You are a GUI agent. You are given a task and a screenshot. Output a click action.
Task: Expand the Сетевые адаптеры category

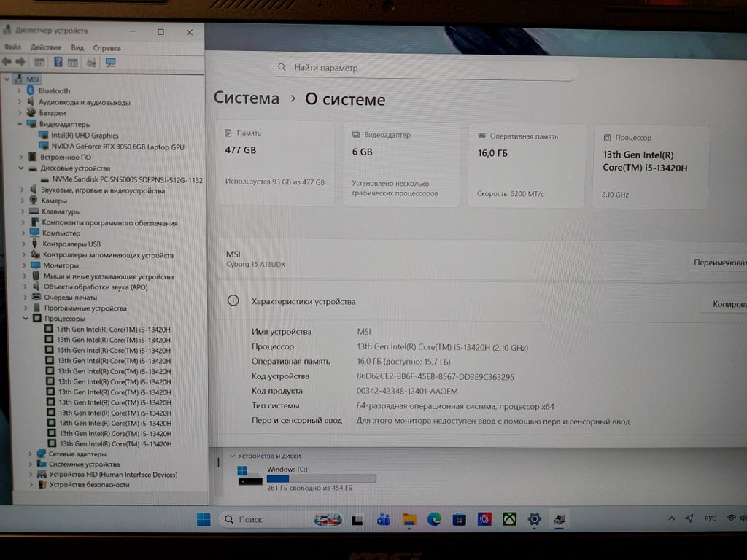click(30, 454)
